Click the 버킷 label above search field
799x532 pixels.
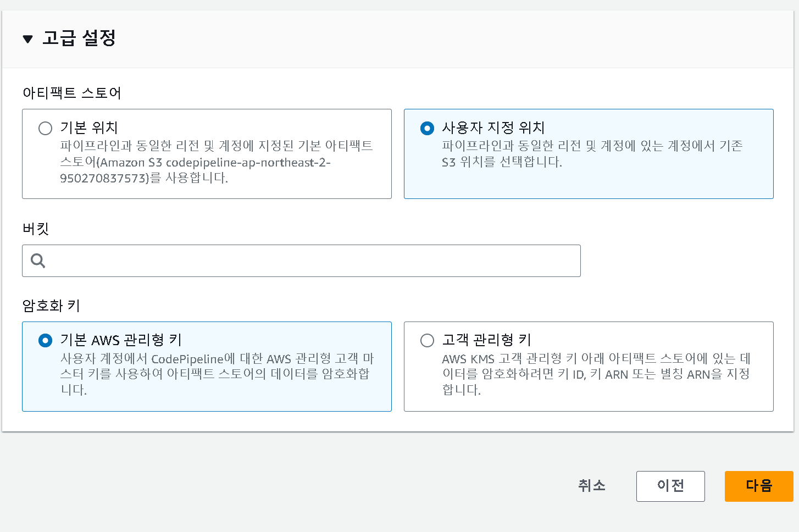click(x=36, y=229)
